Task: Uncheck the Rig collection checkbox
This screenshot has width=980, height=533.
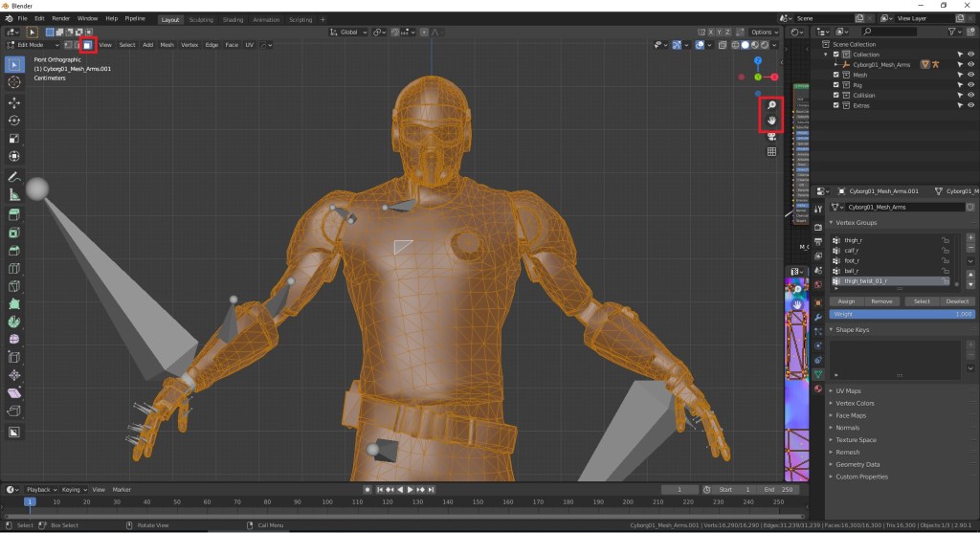Action: 835,85
